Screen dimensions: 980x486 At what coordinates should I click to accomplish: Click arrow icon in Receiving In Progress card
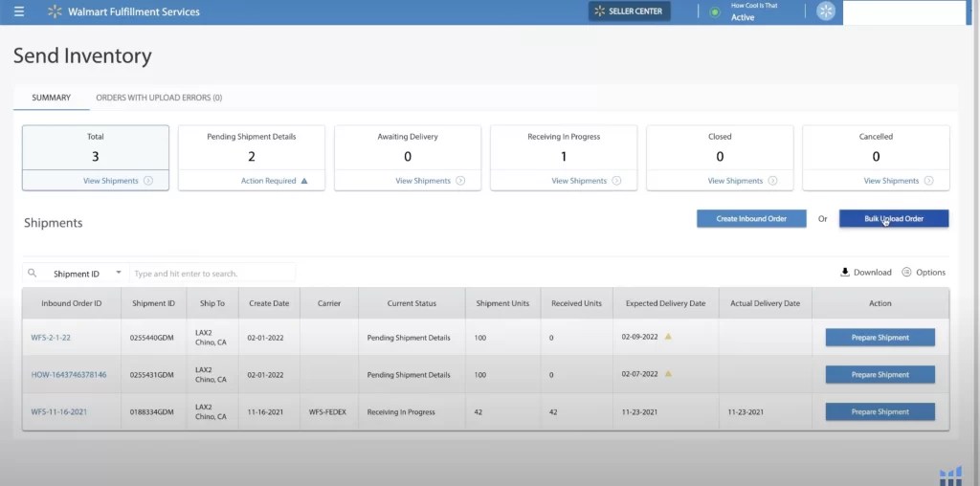(617, 181)
